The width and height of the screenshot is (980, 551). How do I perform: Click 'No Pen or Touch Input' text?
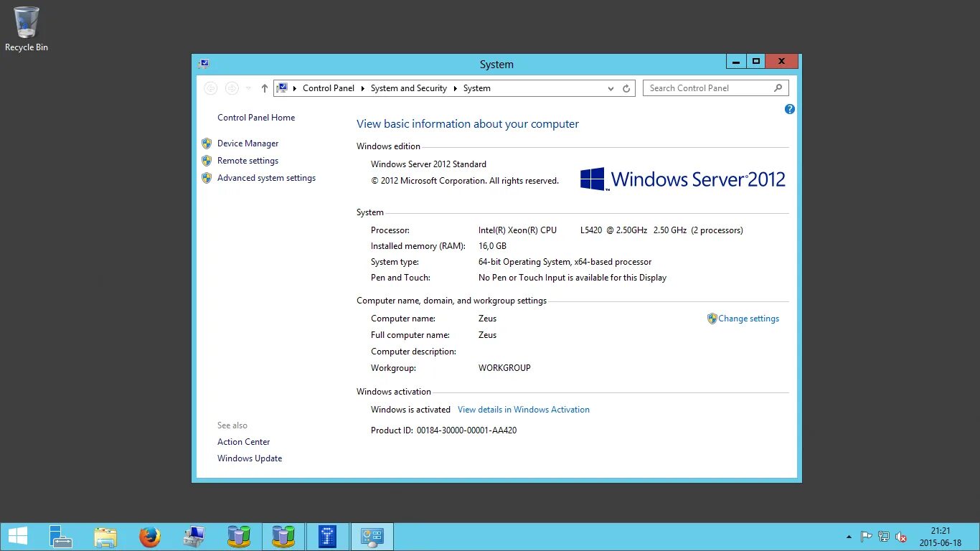pyautogui.click(x=522, y=278)
